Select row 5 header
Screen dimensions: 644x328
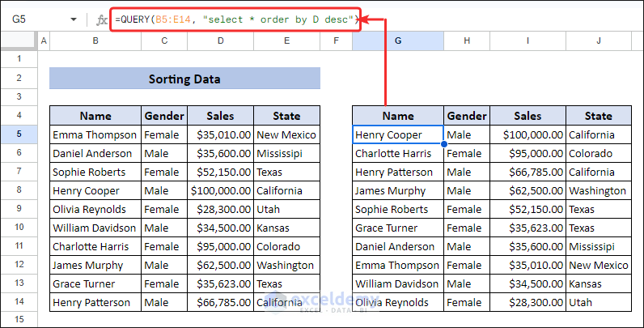coord(19,134)
